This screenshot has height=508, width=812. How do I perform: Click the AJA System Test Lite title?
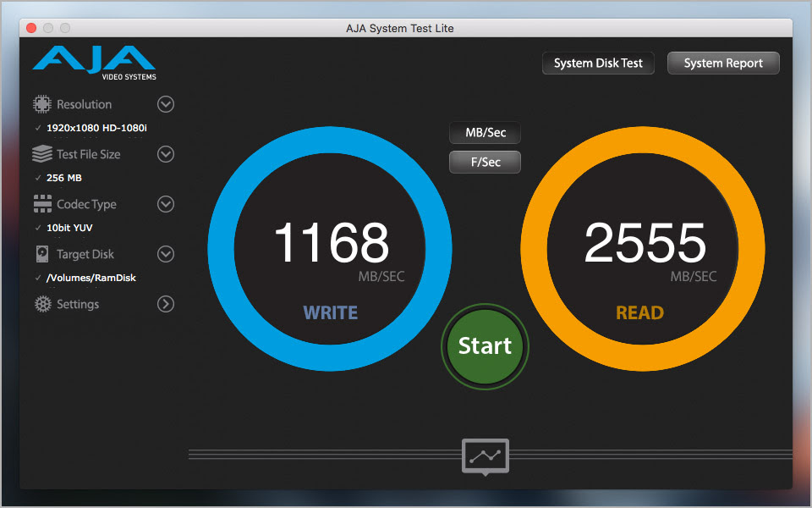pyautogui.click(x=400, y=29)
